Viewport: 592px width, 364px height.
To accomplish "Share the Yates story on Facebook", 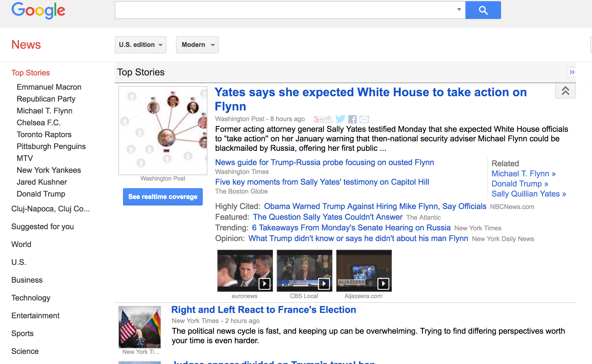I will [352, 119].
